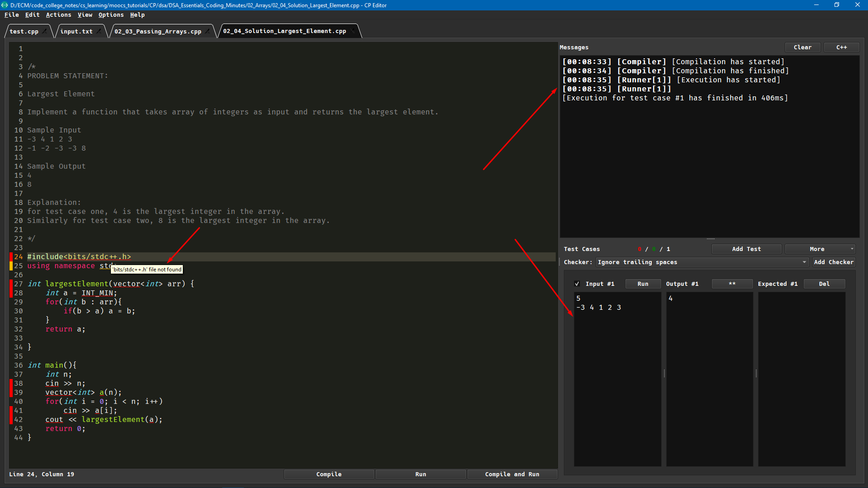The height and width of the screenshot is (488, 868).
Task: Switch to the input.txt tab
Action: click(77, 31)
